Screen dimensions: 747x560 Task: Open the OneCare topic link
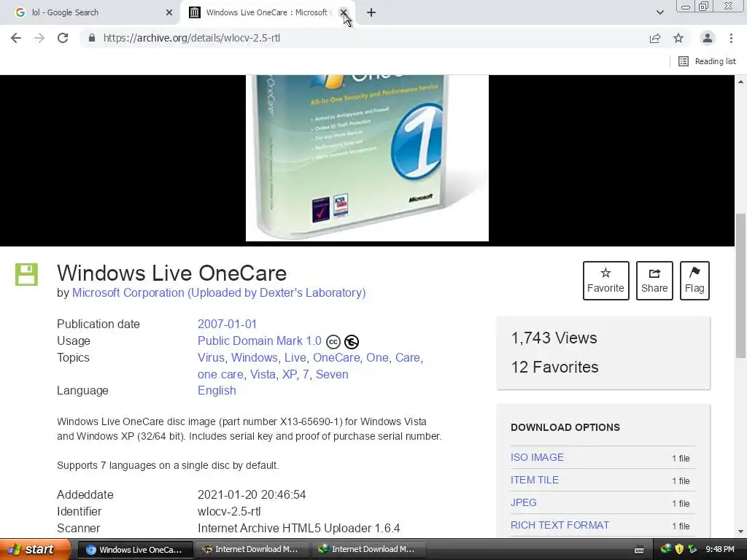pos(336,357)
